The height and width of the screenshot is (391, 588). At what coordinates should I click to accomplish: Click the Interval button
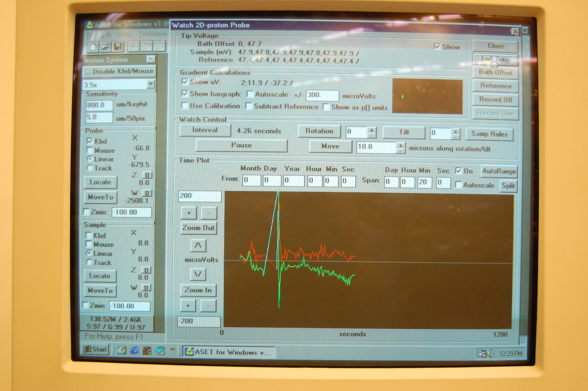point(205,130)
